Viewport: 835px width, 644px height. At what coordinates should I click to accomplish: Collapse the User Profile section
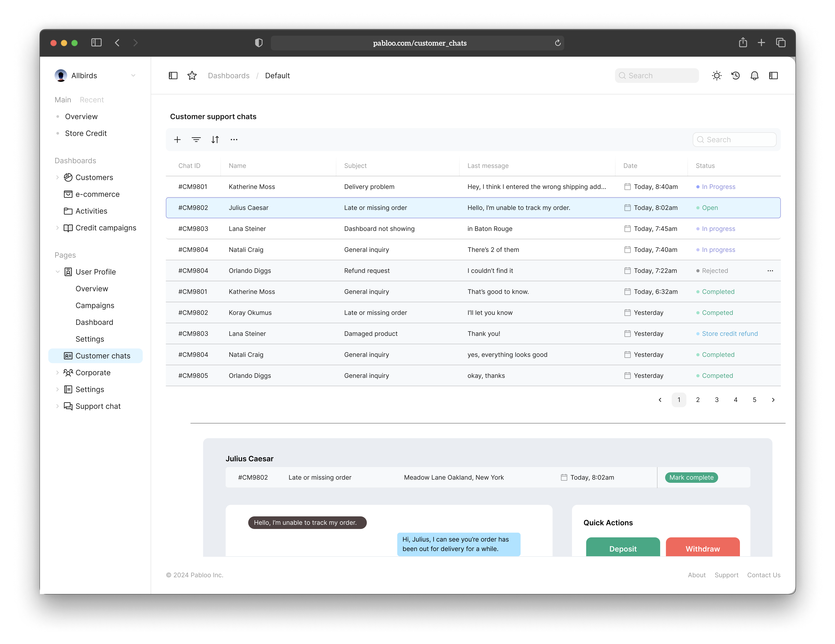[57, 272]
